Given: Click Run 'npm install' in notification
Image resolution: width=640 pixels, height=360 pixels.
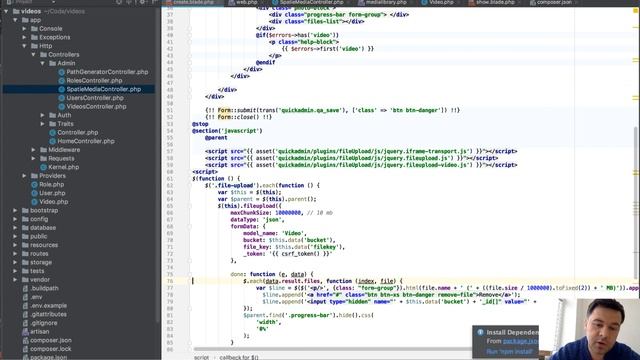Looking at the screenshot, I should [509, 351].
